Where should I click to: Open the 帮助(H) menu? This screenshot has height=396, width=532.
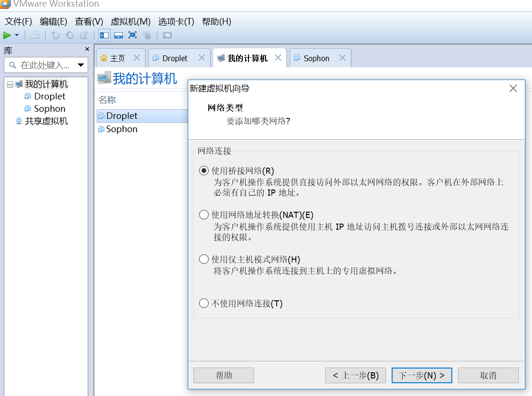click(x=217, y=22)
